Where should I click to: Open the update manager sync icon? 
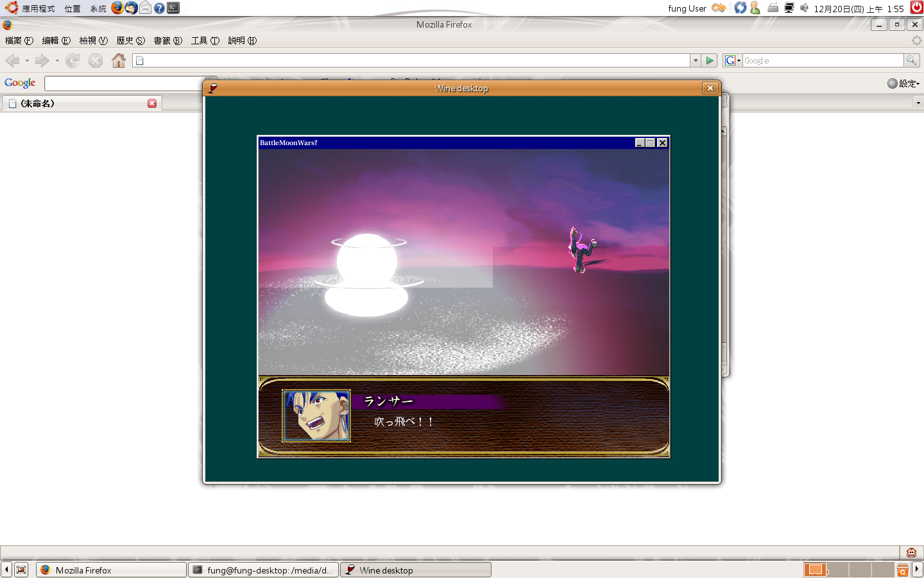(740, 8)
